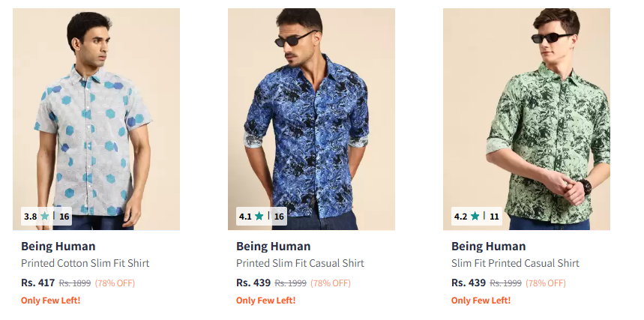The height and width of the screenshot is (320, 644).
Task: Click the Slim Fit Printed Casual Shirt title
Action: (515, 263)
